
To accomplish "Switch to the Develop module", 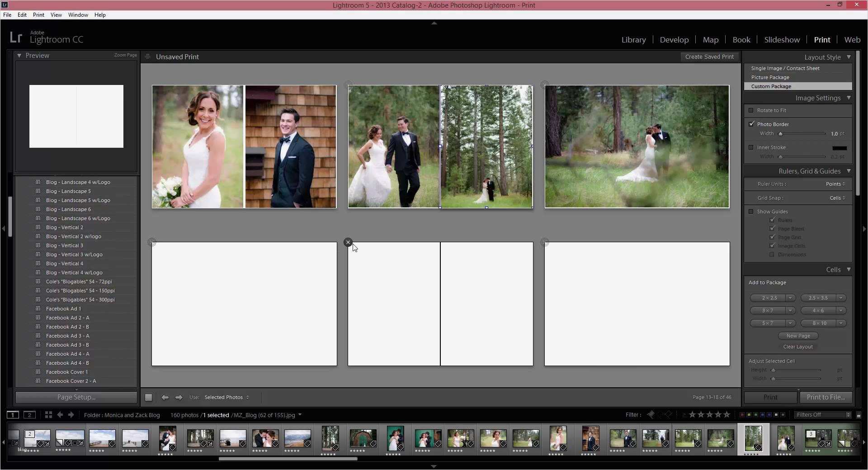I will (x=674, y=40).
